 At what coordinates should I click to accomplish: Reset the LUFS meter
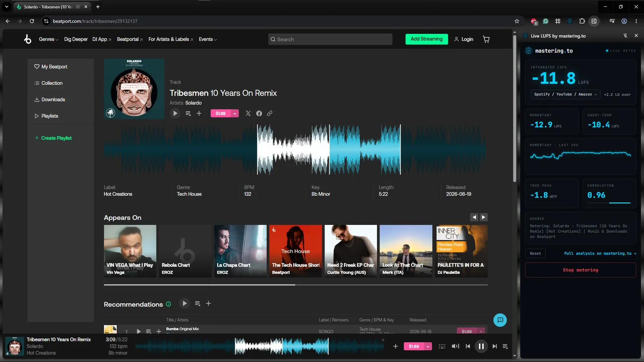[535, 253]
